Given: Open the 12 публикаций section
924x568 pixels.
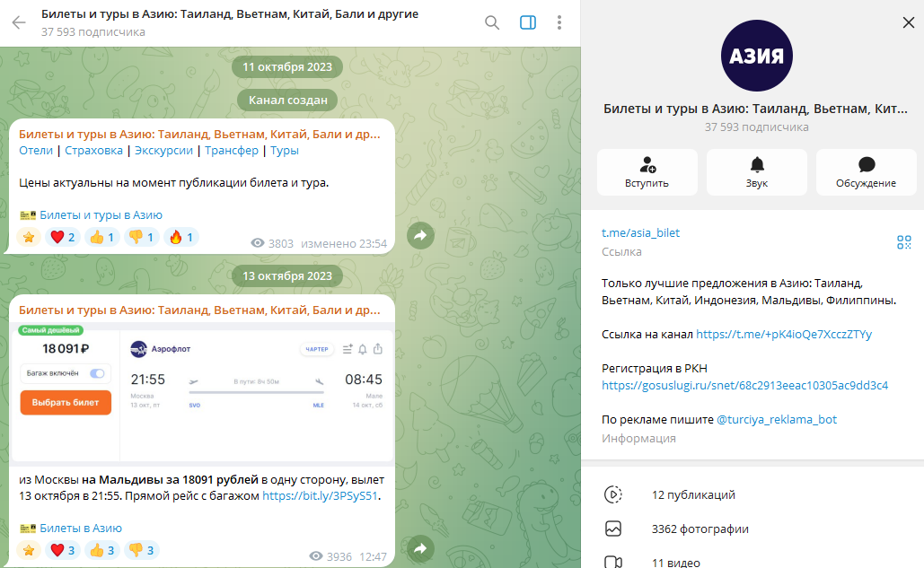Looking at the screenshot, I should pyautogui.click(x=693, y=494).
